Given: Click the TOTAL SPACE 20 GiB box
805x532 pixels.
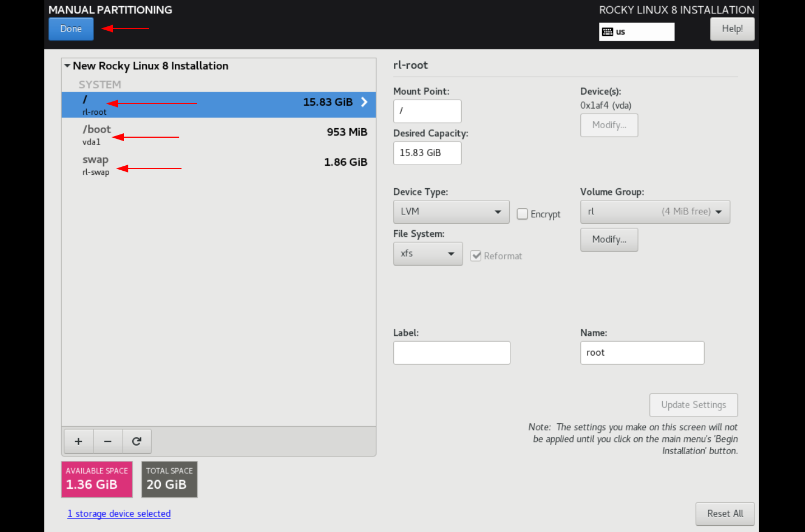Looking at the screenshot, I should click(x=170, y=479).
